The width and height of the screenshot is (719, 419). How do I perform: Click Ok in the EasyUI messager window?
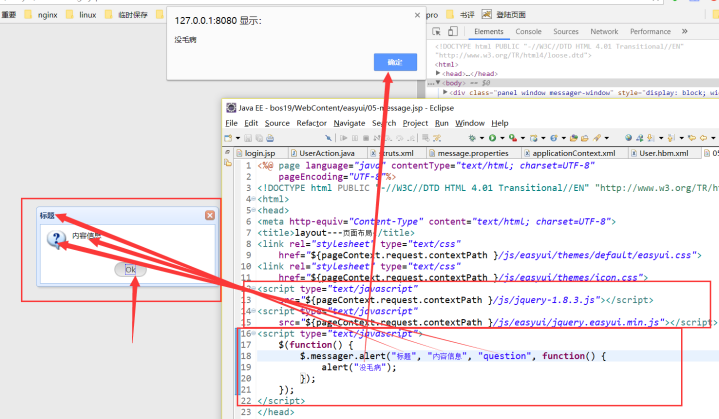coord(130,270)
